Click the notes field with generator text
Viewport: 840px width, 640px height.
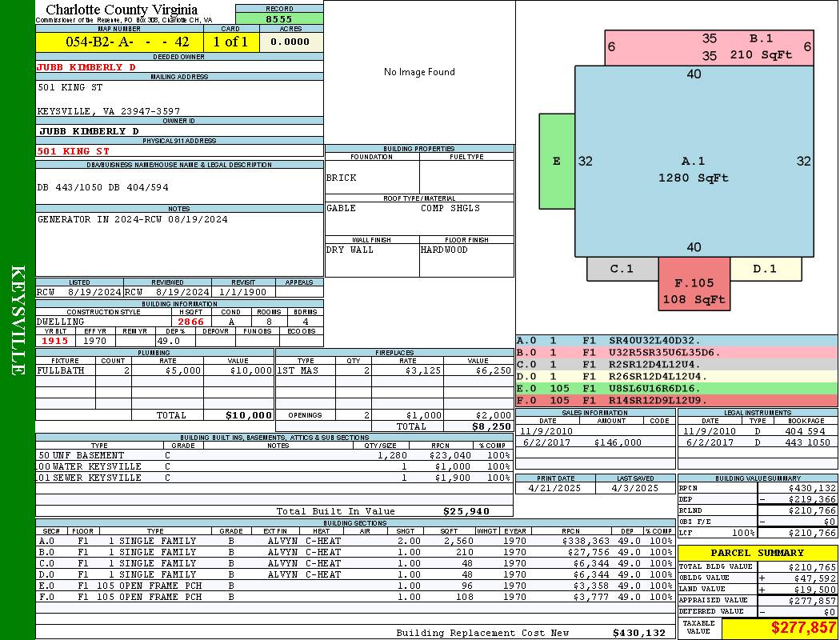tap(179, 244)
